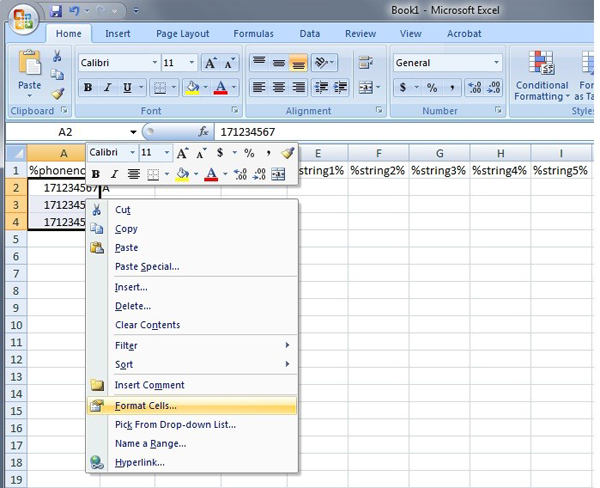Choose Paste Special from context menu
This screenshot has width=600, height=488.
pos(192,266)
